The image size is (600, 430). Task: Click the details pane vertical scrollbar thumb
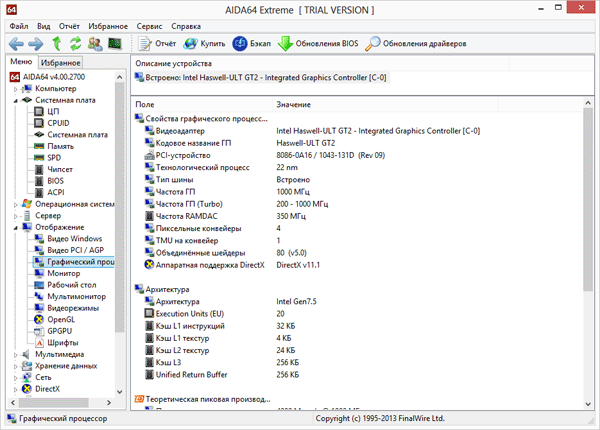(588, 199)
